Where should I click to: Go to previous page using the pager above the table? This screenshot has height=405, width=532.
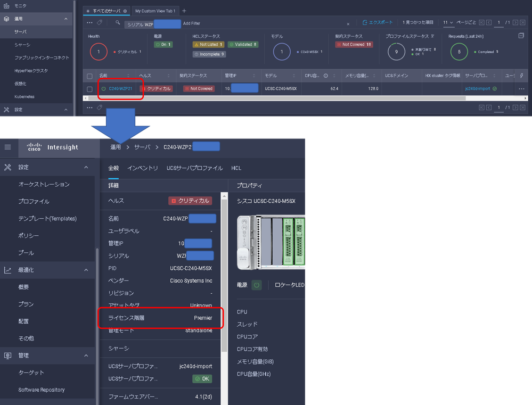[489, 22]
